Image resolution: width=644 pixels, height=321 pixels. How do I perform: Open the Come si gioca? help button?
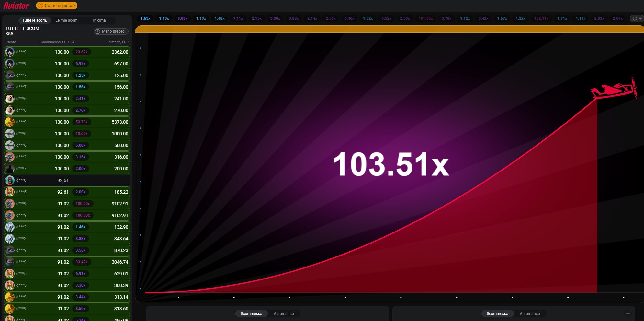click(x=57, y=6)
